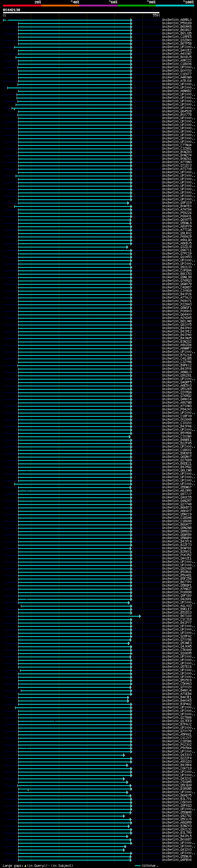Click the red 20% identity legend segment
Screen dimensions: 197x868
click(x=22, y=6)
